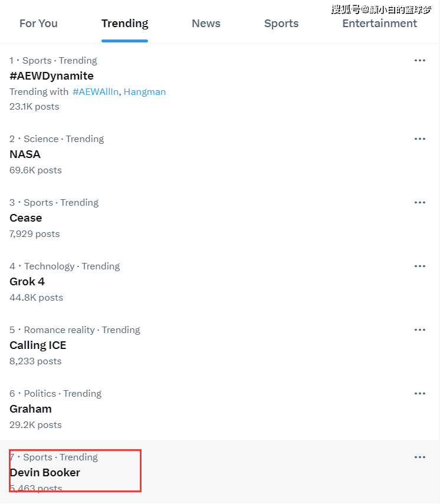The width and height of the screenshot is (440, 504).
Task: Open the Sports tab
Action: [281, 24]
